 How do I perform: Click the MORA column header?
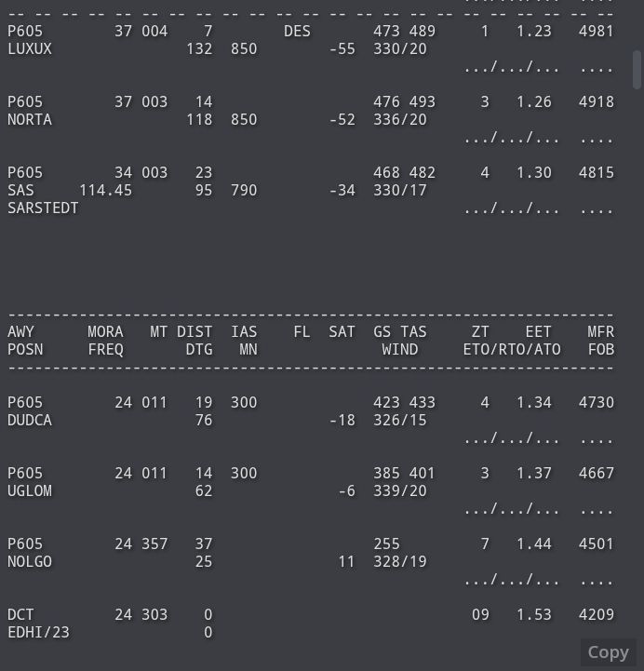coord(105,331)
